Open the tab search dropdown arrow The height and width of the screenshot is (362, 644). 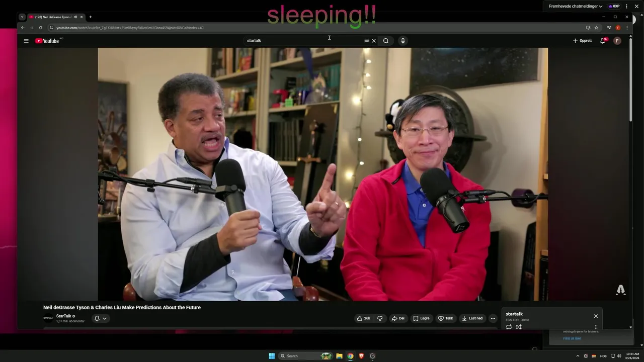[x=22, y=17]
